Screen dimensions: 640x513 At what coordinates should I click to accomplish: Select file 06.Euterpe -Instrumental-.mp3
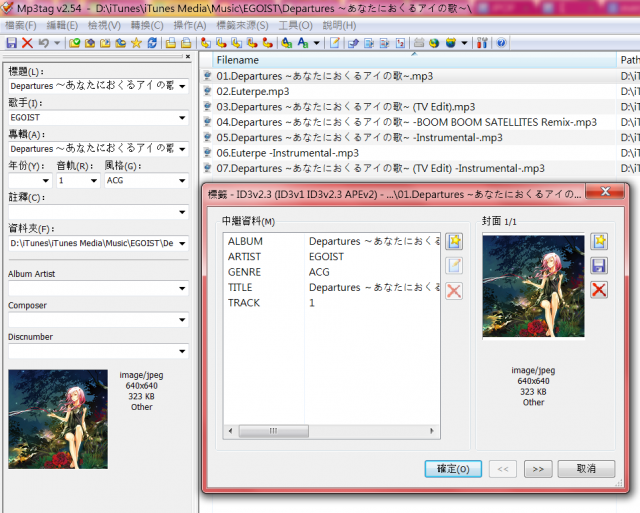coord(287,153)
